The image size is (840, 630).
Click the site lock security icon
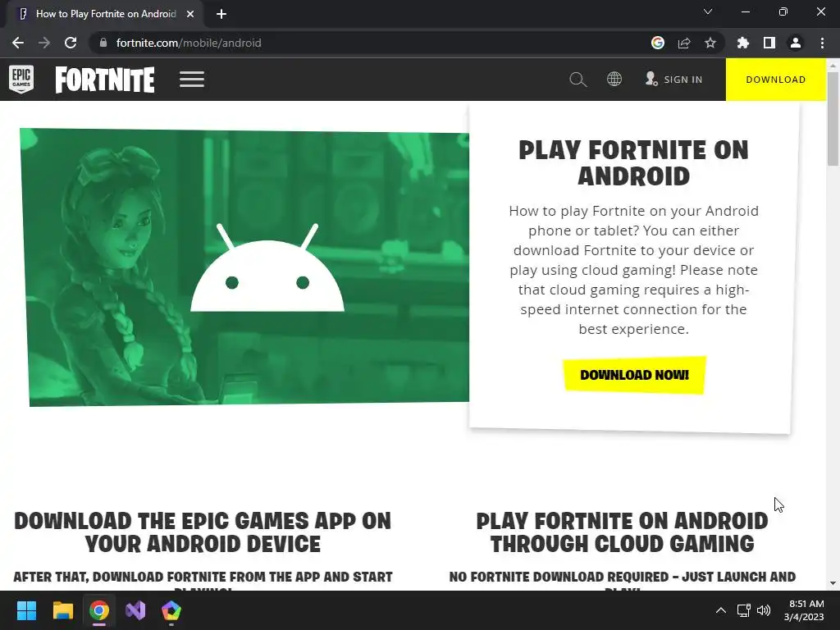pos(103,43)
